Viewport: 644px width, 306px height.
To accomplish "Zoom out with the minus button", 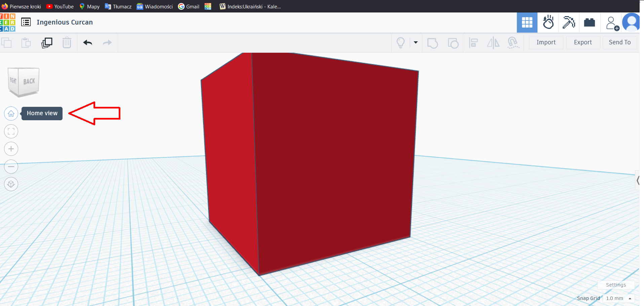I will click(x=11, y=167).
